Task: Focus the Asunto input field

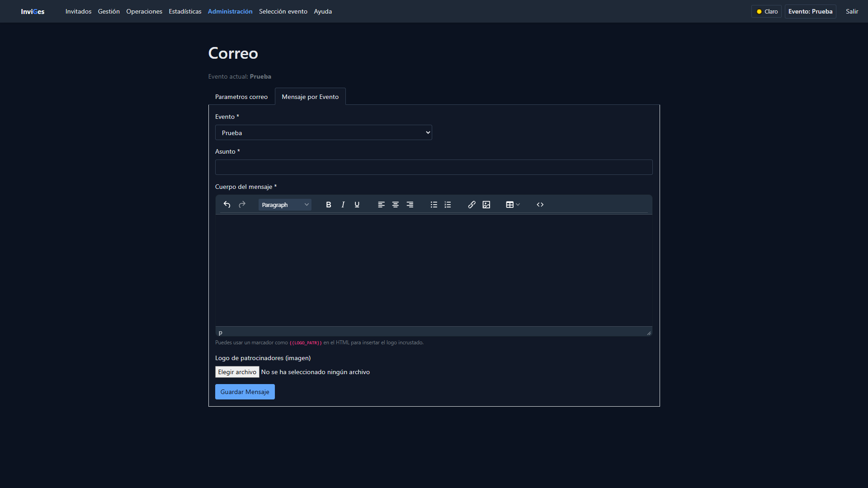Action: 434,167
